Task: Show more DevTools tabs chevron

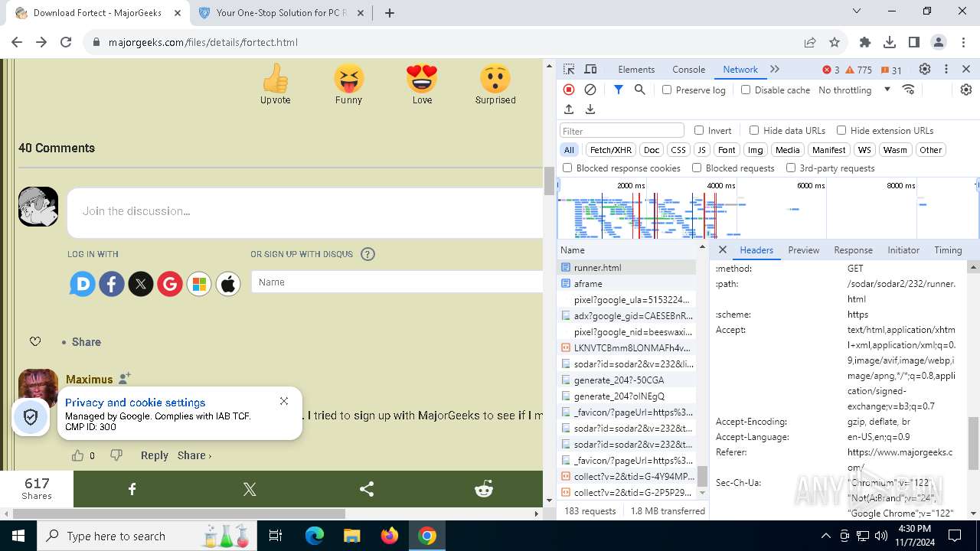Action: (x=775, y=69)
